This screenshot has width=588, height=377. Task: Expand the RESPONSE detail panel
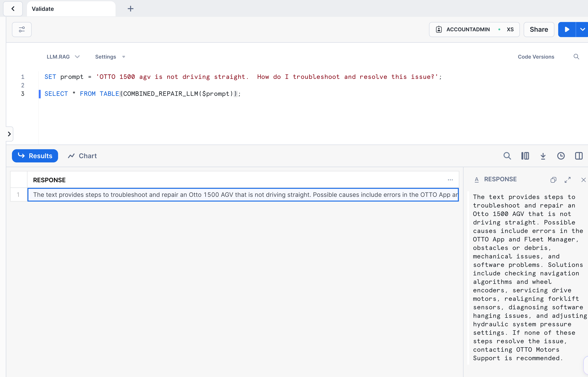568,180
